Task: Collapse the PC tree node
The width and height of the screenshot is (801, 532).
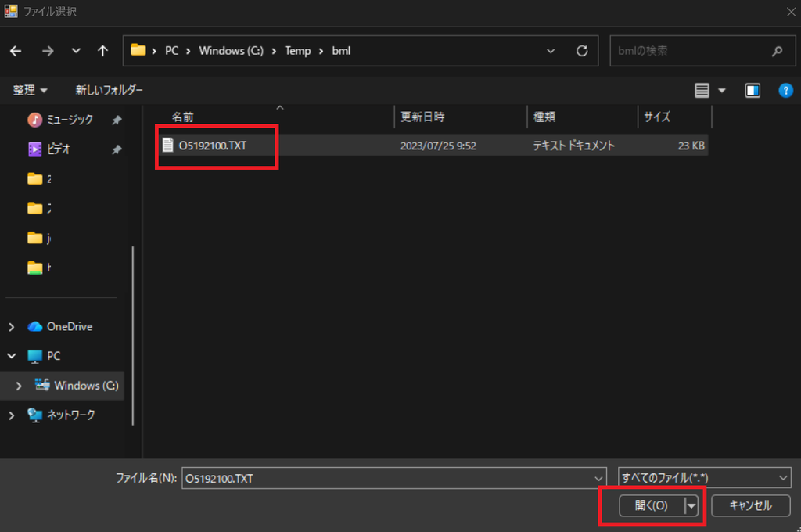Action: 11,356
